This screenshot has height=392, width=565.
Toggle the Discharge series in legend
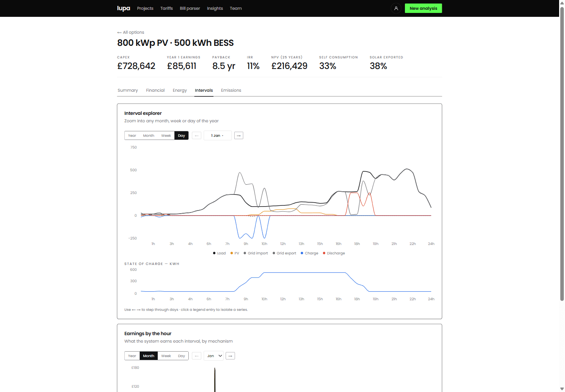[x=334, y=253]
